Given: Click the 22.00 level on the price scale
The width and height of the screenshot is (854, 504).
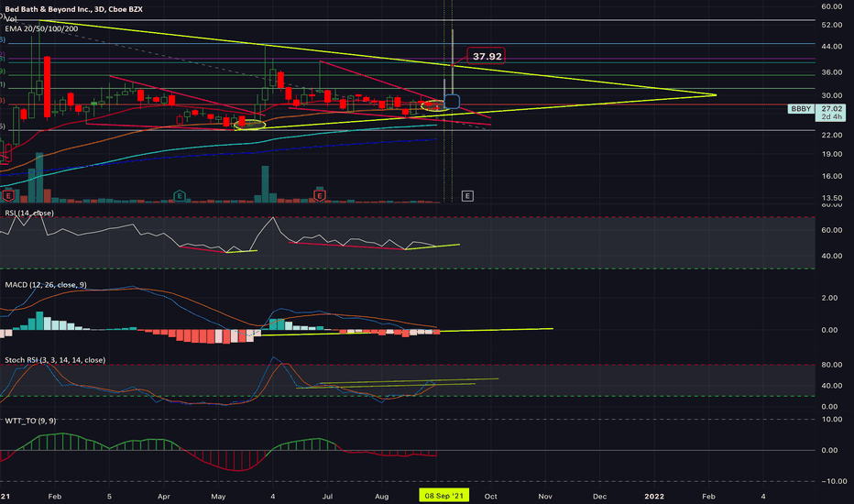Looking at the screenshot, I should pyautogui.click(x=832, y=135).
